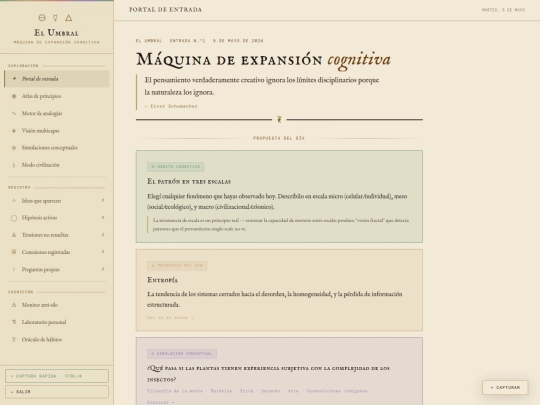The width and height of the screenshot is (540, 405).
Task: Click the plants simulation question heading
Action: [268, 374]
